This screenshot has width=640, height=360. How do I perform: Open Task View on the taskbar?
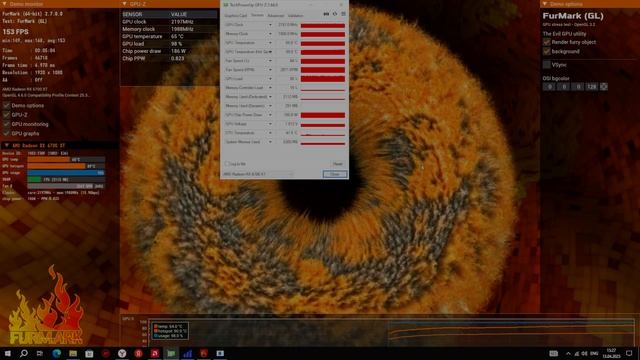[40, 353]
